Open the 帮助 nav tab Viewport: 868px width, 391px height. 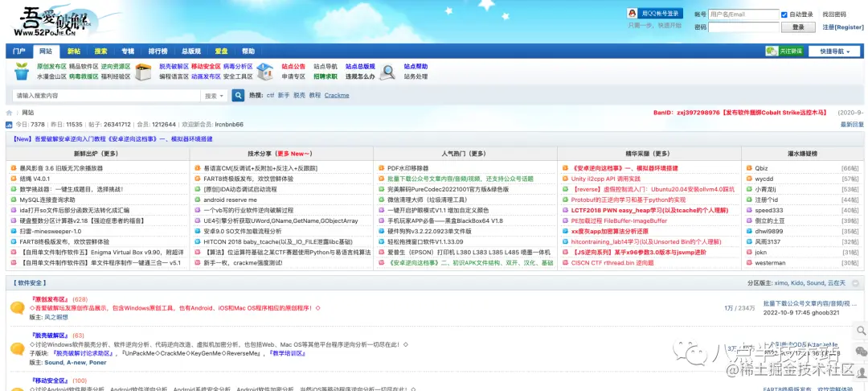tap(248, 51)
